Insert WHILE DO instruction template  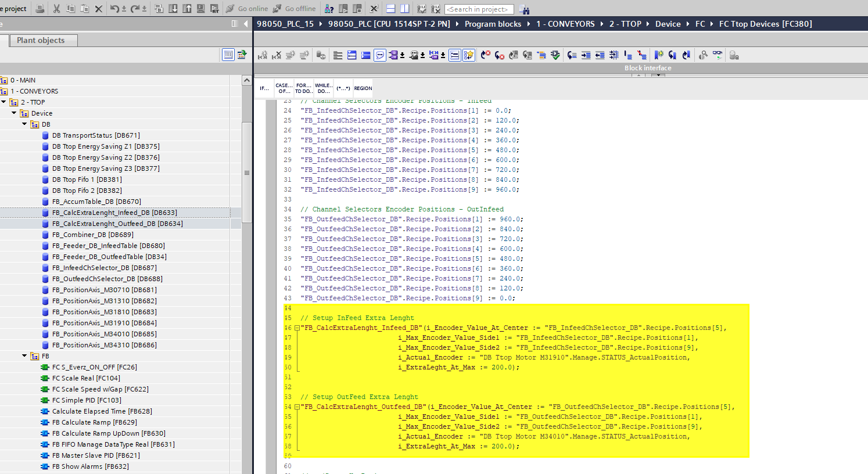click(324, 88)
